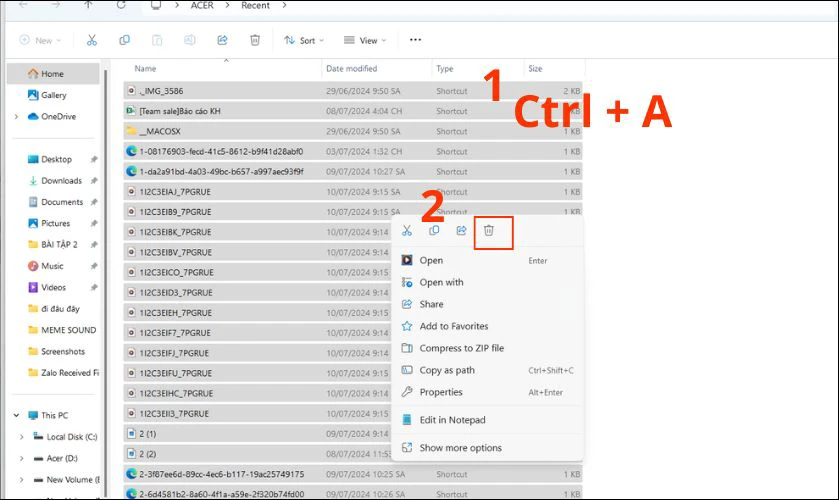This screenshot has height=500, width=840.
Task: Expand Local Disk (C:) in sidebar
Action: tap(22, 437)
